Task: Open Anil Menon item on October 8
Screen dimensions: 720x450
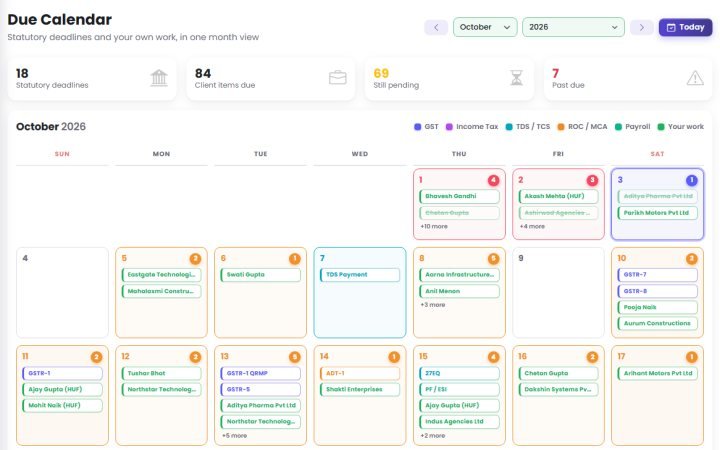Action: tap(459, 291)
